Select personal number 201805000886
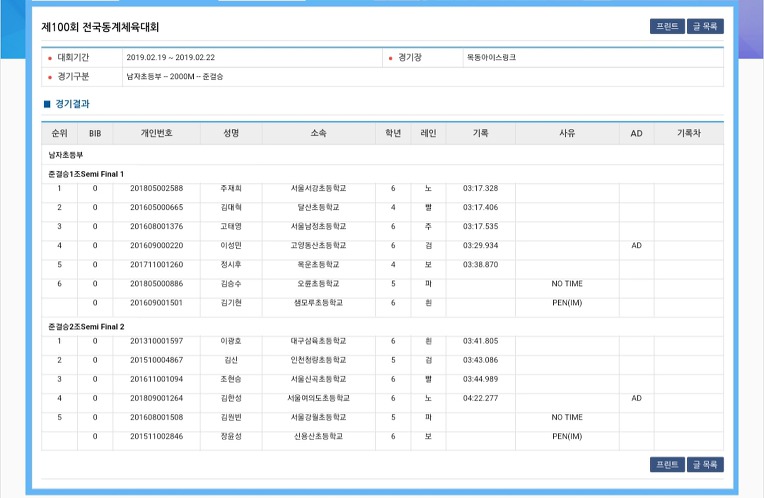The width and height of the screenshot is (764, 498). point(156,284)
